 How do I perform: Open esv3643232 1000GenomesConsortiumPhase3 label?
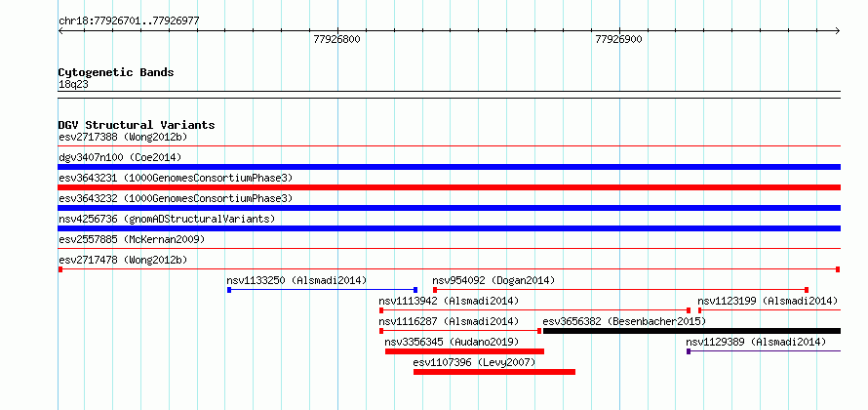(x=176, y=198)
